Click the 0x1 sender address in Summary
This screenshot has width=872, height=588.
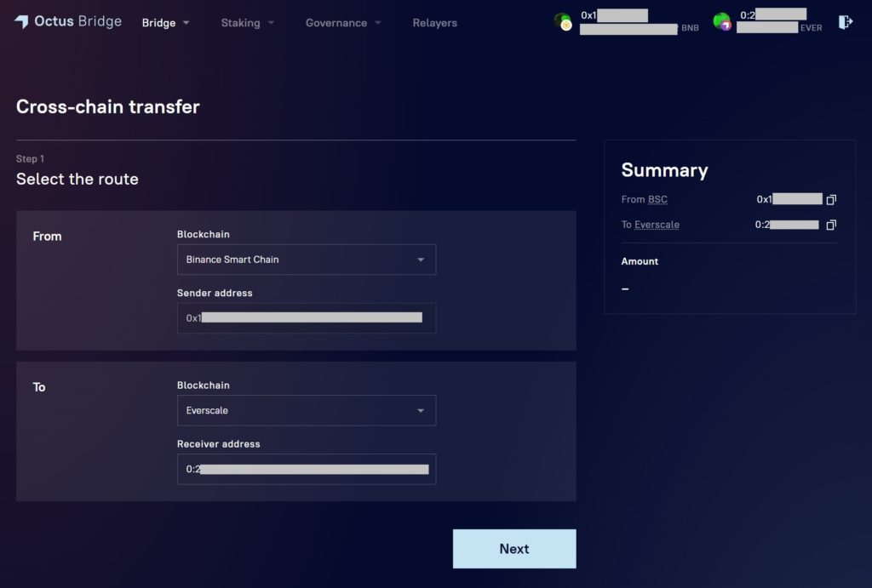789,199
